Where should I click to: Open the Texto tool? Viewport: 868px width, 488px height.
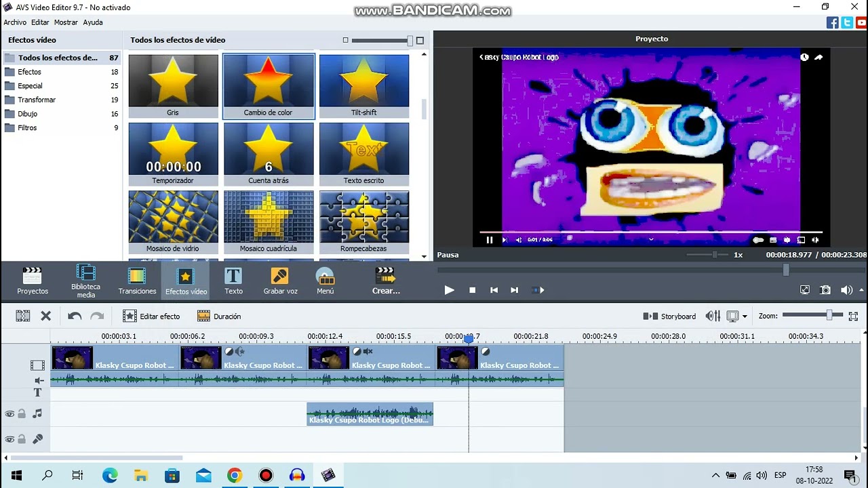click(233, 281)
